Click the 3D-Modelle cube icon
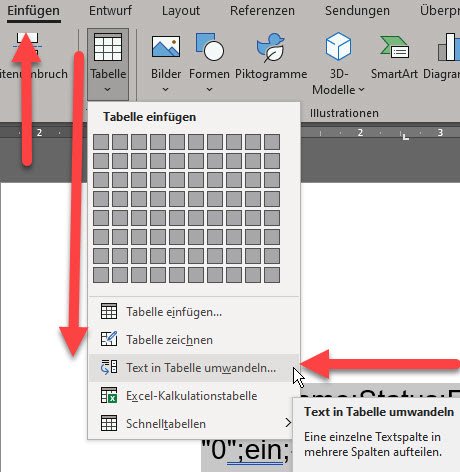The height and width of the screenshot is (472, 460). tap(338, 46)
